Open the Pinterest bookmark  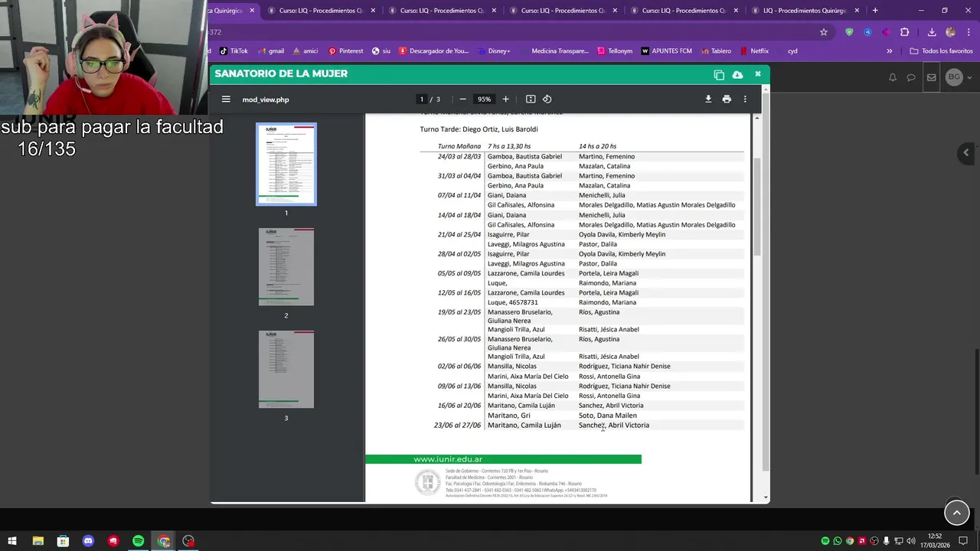[x=345, y=51]
